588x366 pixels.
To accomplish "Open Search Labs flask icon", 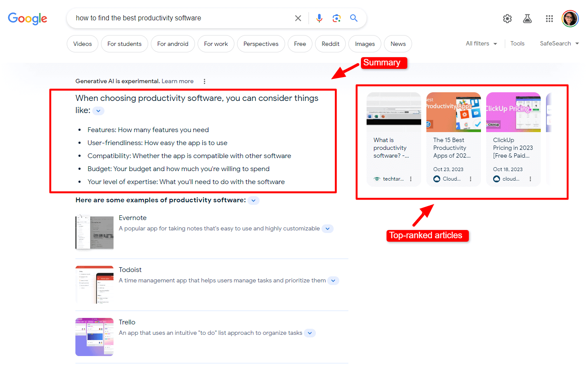I will [527, 19].
